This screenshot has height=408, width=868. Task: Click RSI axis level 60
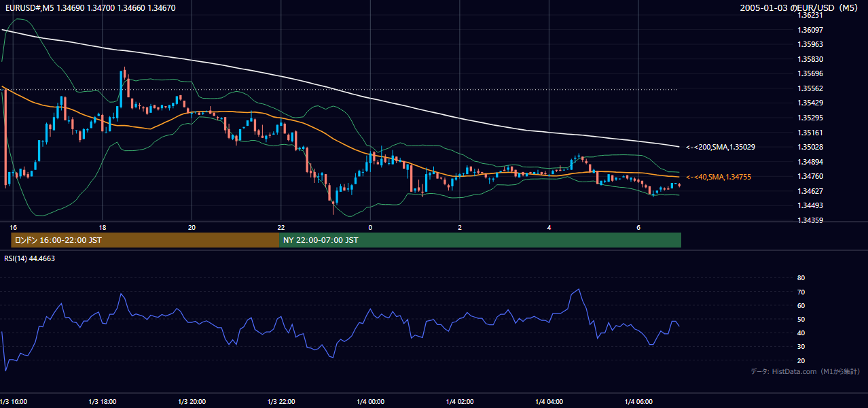[x=801, y=305]
